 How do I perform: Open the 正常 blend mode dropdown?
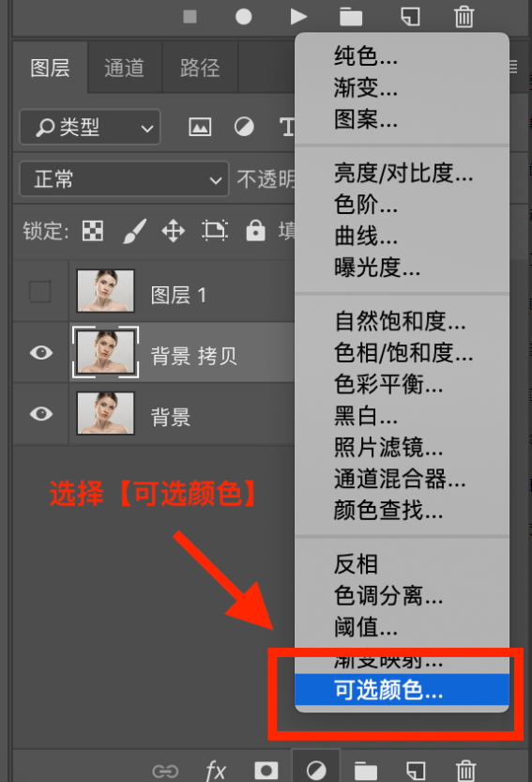pos(124,178)
